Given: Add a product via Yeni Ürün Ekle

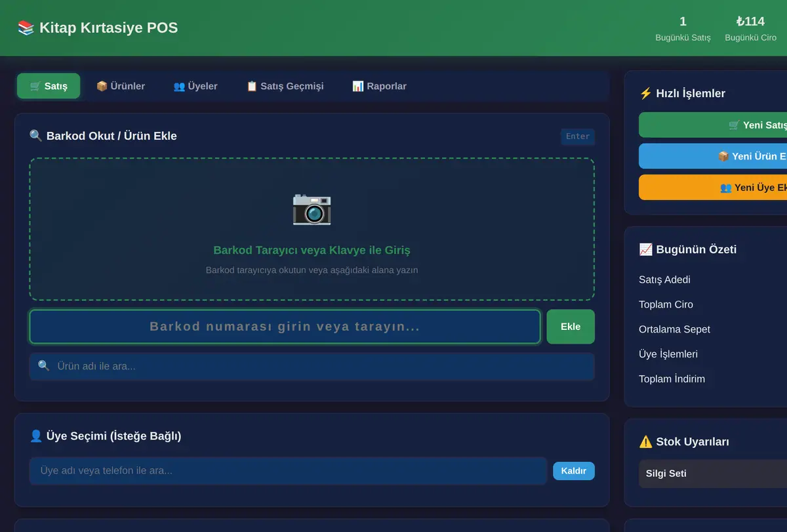Looking at the screenshot, I should 713,156.
